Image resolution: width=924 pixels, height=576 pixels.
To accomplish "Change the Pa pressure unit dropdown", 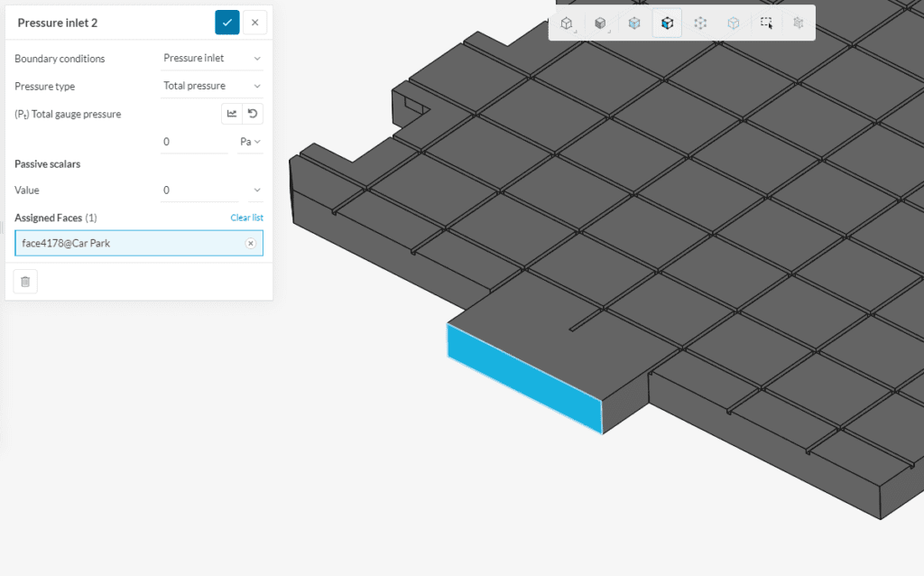I will [250, 142].
